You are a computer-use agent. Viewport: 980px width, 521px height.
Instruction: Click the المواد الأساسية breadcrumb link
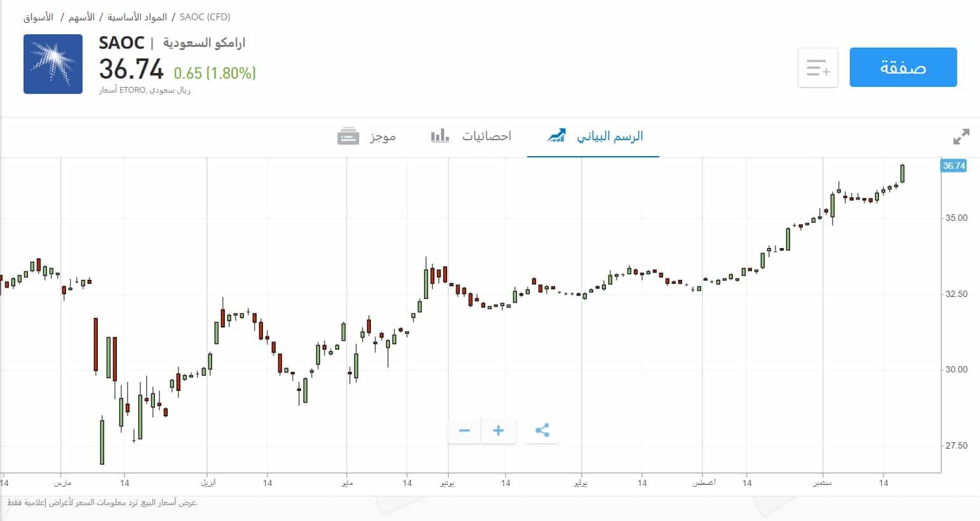135,17
